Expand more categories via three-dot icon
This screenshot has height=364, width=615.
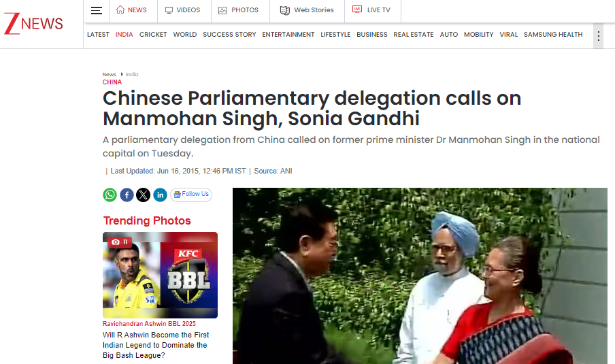pyautogui.click(x=598, y=36)
